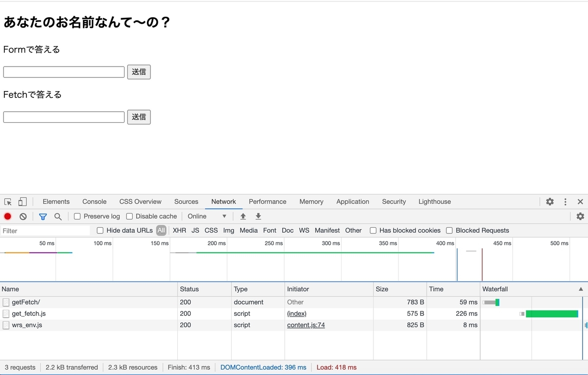Check Hide data URLs
The height and width of the screenshot is (375, 588).
coord(100,231)
